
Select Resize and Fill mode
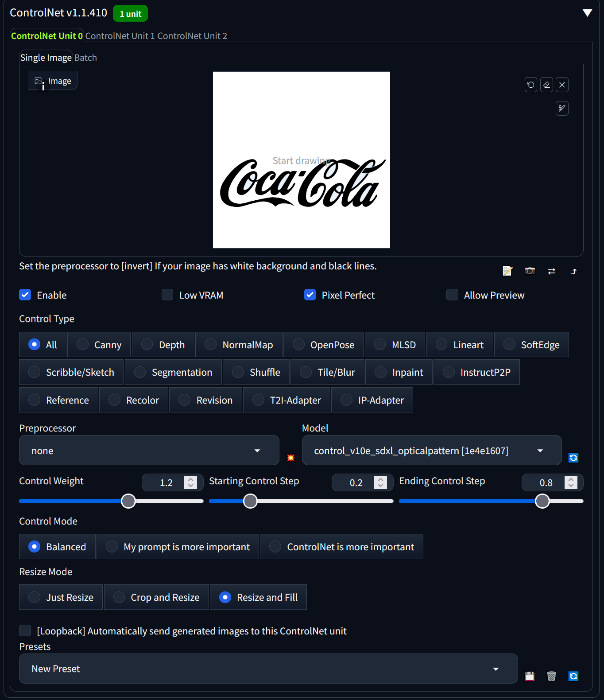point(258,597)
